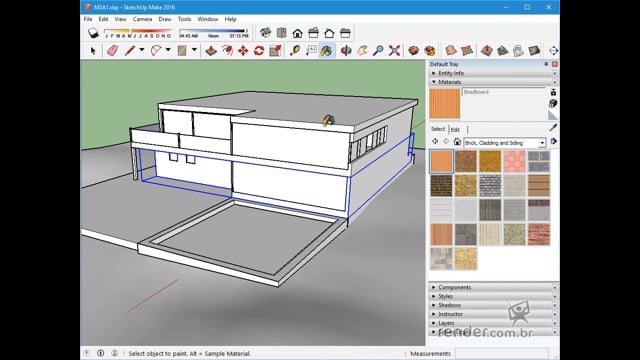The width and height of the screenshot is (640, 360).
Task: Go back in materials browser
Action: 435,142
